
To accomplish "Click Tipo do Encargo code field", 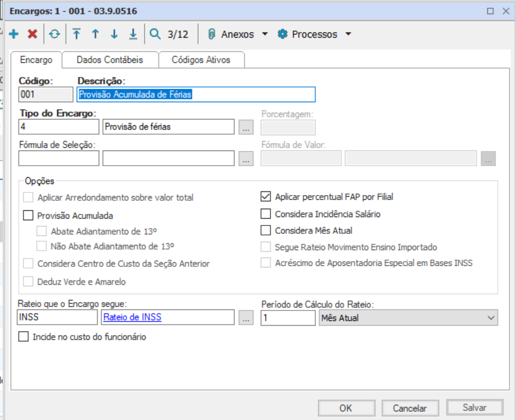I will tap(59, 127).
